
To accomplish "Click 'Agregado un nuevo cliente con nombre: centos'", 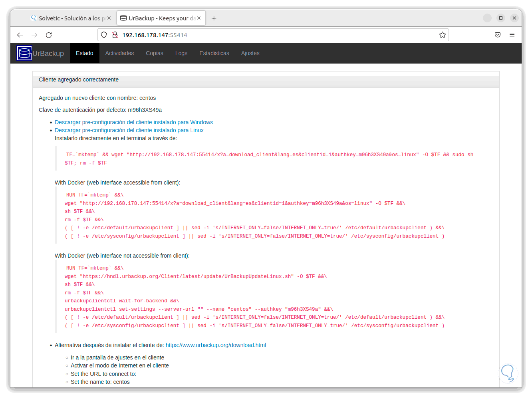I will [97, 98].
